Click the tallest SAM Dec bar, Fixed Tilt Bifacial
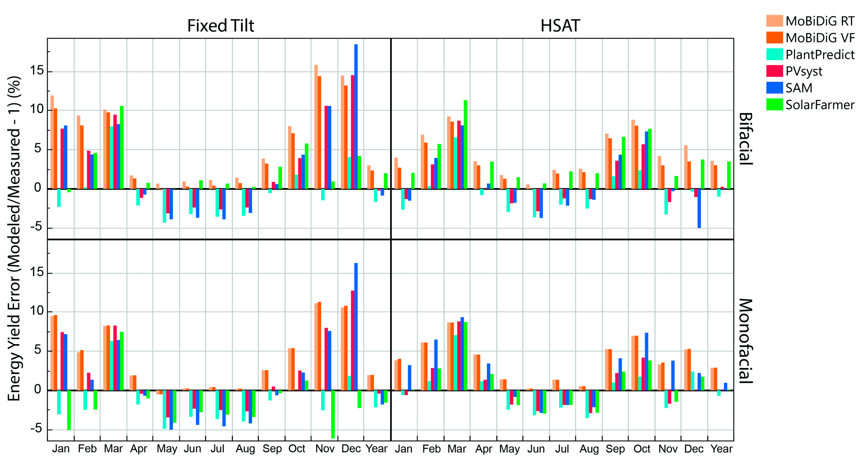The width and height of the screenshot is (868, 461). click(356, 116)
